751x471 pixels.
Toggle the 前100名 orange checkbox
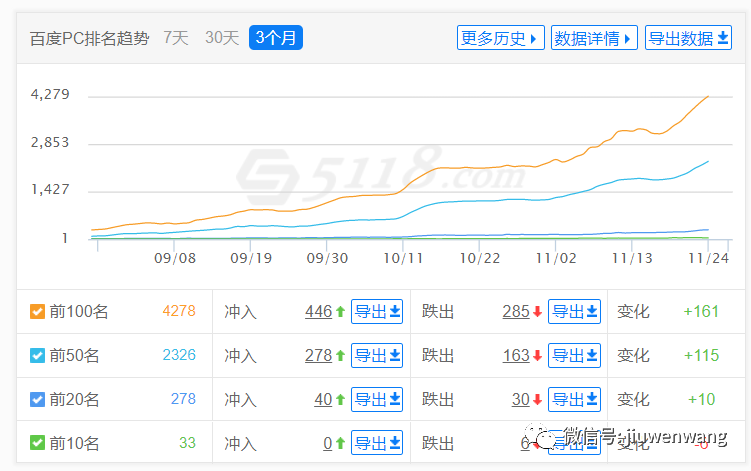pos(37,312)
